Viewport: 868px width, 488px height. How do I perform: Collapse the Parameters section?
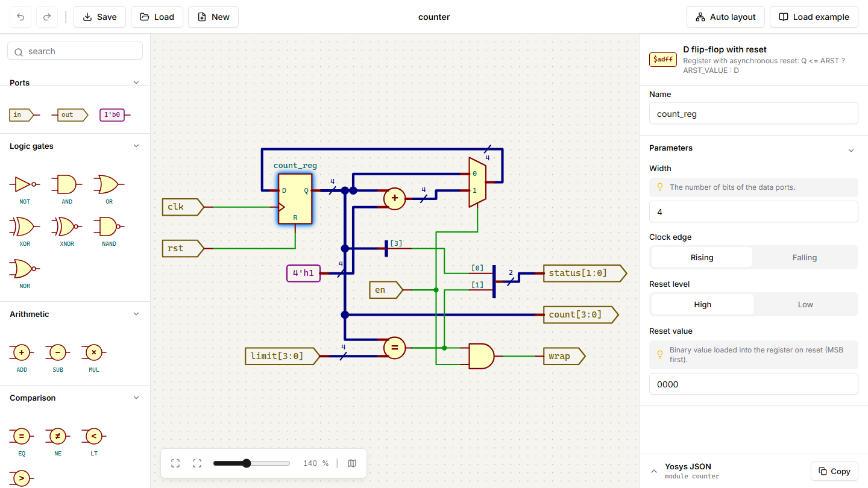851,150
